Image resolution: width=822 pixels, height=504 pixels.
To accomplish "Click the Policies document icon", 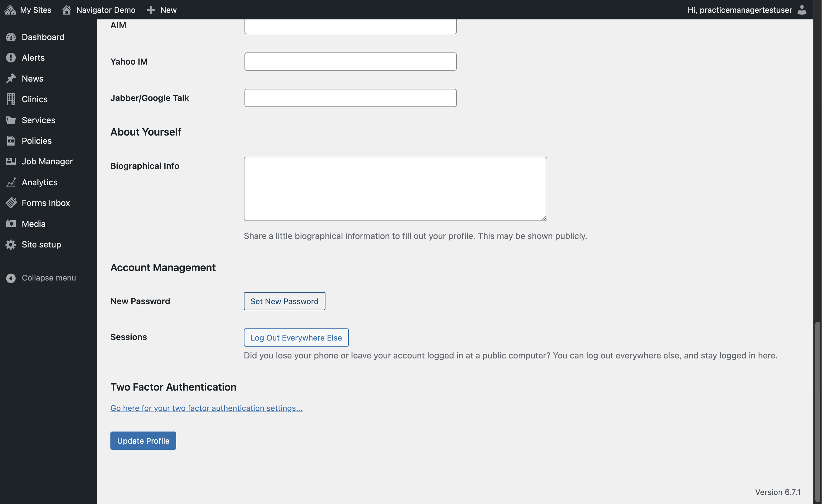I will (11, 141).
